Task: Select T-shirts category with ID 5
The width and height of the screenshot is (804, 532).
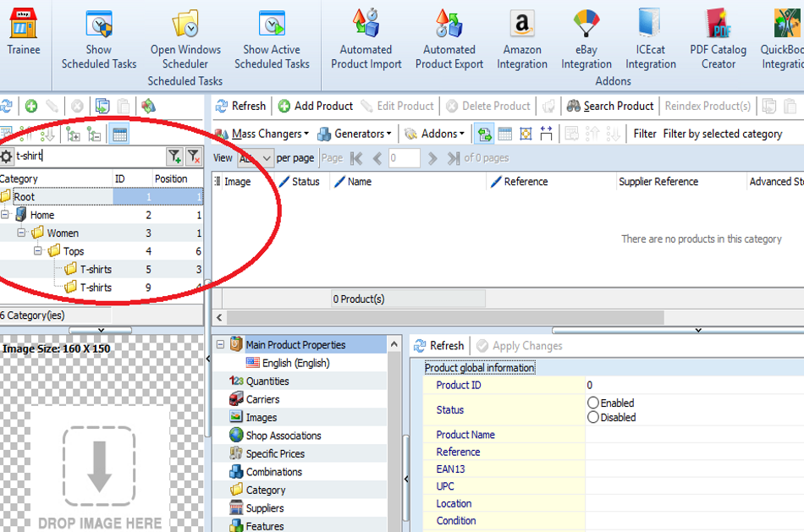Action: [101, 269]
